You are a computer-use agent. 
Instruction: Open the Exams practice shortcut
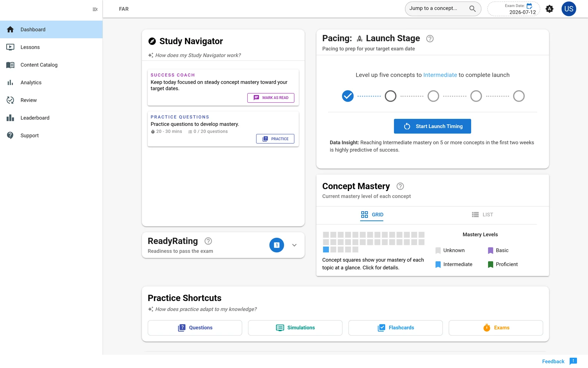(496, 328)
